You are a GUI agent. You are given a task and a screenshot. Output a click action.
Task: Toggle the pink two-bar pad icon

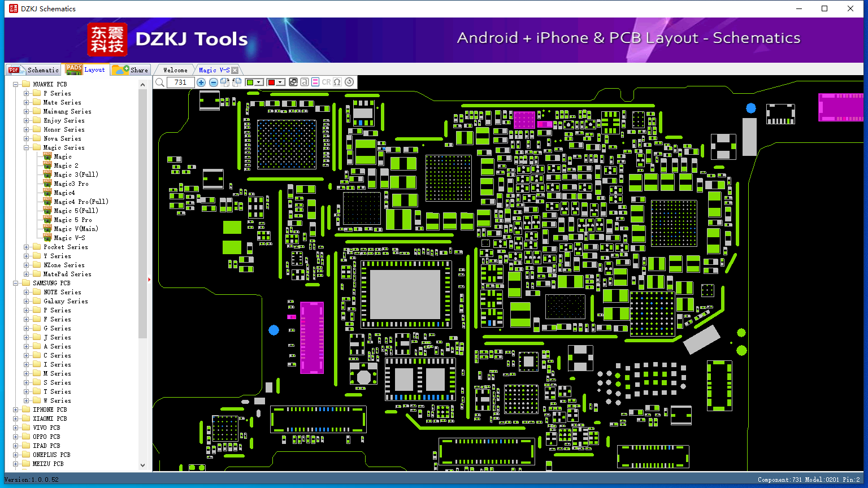point(315,82)
